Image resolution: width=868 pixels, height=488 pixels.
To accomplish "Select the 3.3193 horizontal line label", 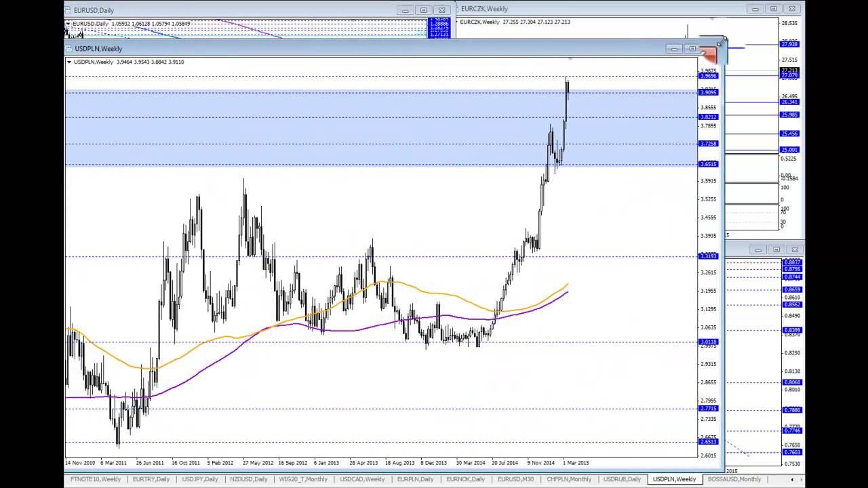I will tap(708, 256).
